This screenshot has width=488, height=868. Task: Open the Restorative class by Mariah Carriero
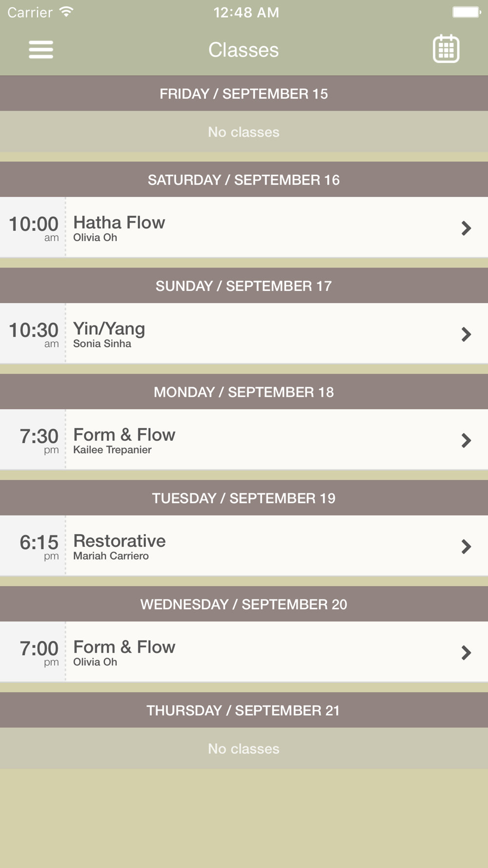[x=244, y=546]
